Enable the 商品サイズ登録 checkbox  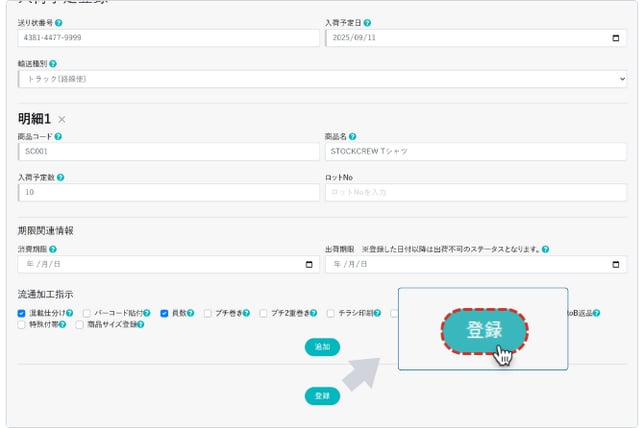[80, 325]
